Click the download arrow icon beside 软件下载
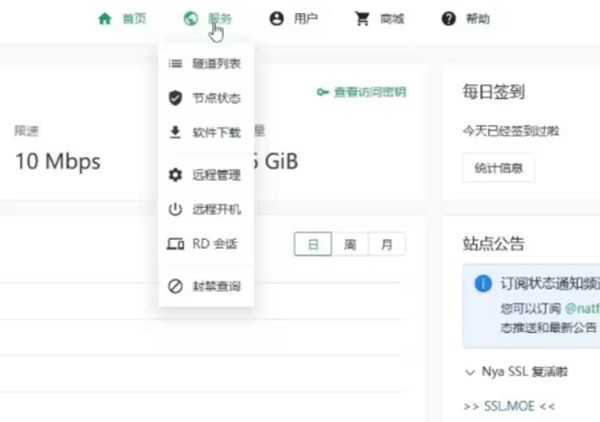This screenshot has width=600, height=422. click(175, 132)
